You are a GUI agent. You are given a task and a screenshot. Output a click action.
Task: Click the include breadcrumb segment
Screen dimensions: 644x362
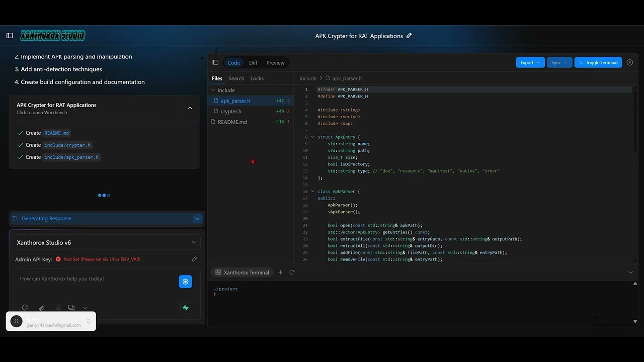(308, 78)
